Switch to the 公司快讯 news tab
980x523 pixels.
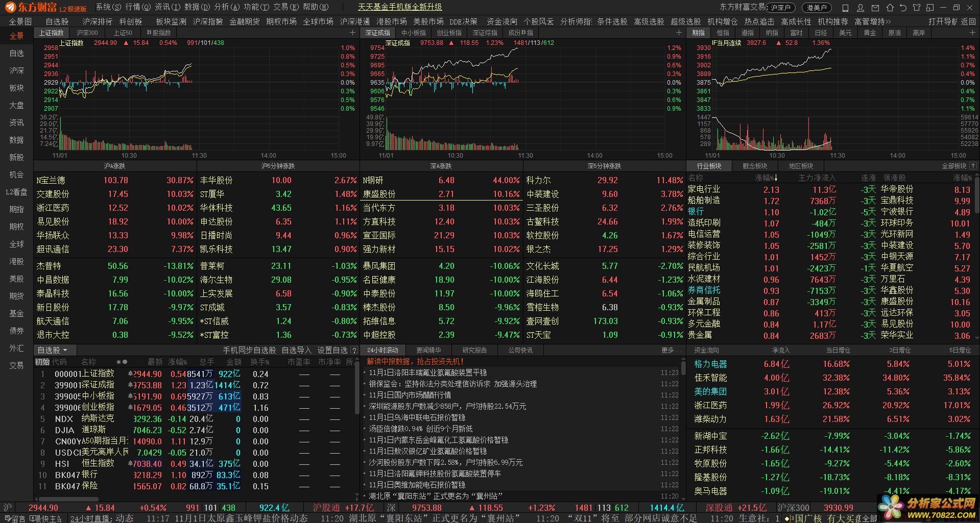(x=520, y=350)
